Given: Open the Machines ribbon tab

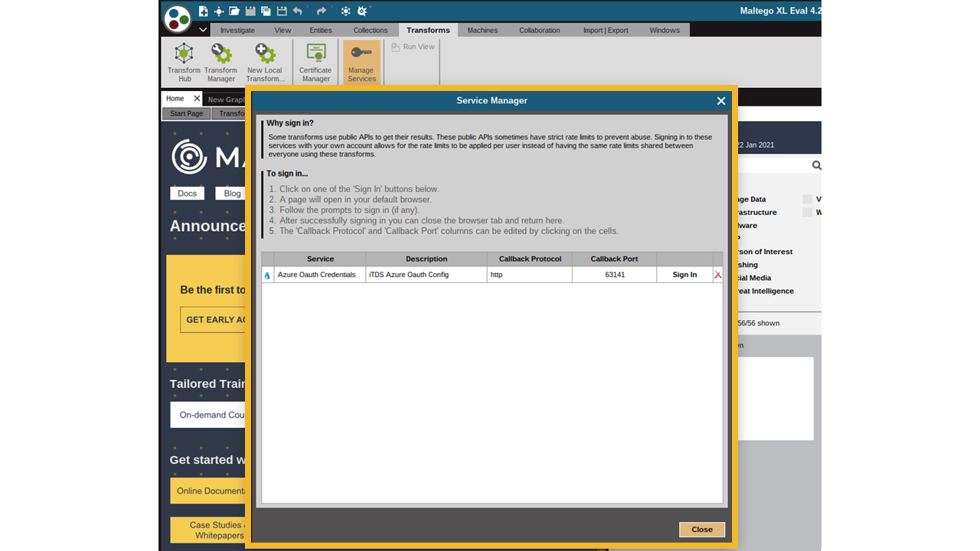Looking at the screenshot, I should pos(482,31).
